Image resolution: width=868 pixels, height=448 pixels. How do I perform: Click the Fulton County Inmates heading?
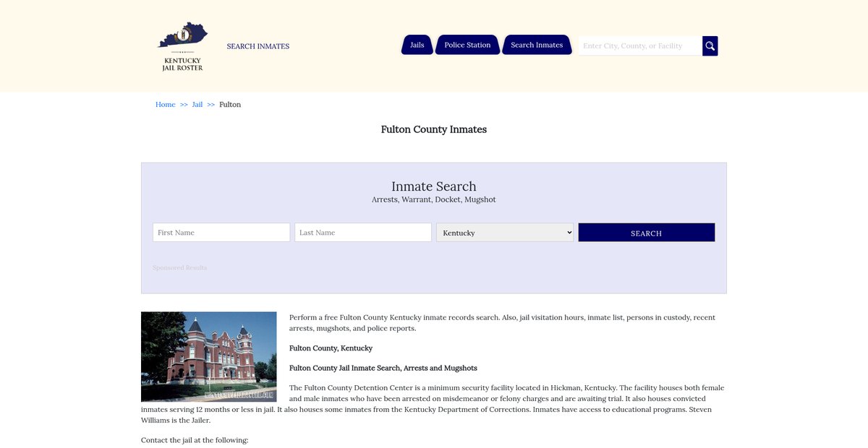tap(434, 129)
